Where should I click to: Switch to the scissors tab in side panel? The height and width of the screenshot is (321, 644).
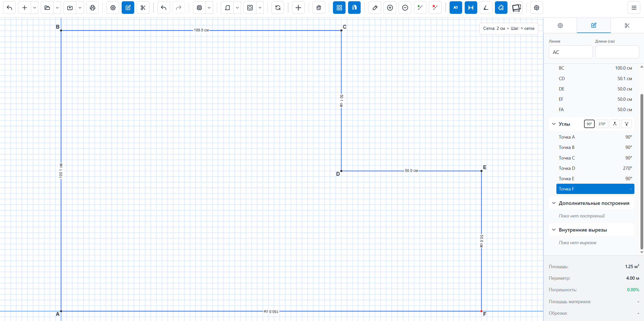click(x=627, y=25)
